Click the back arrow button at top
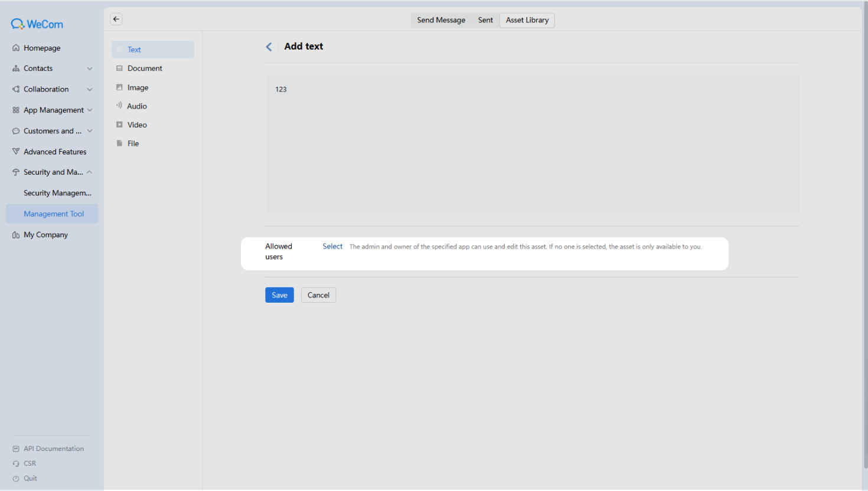Viewport: 868px width, 491px height. tap(116, 19)
